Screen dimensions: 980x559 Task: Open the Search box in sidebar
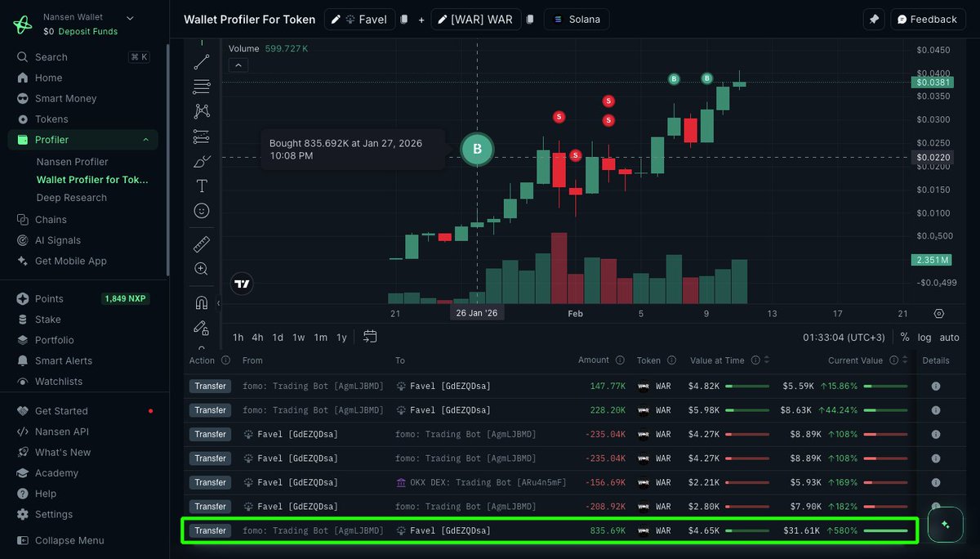82,57
